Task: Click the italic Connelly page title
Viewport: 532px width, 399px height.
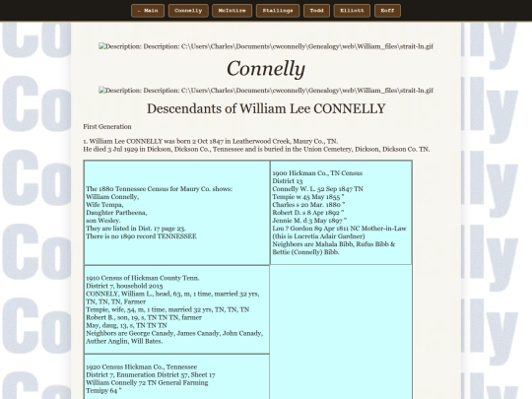Action: coord(266,69)
